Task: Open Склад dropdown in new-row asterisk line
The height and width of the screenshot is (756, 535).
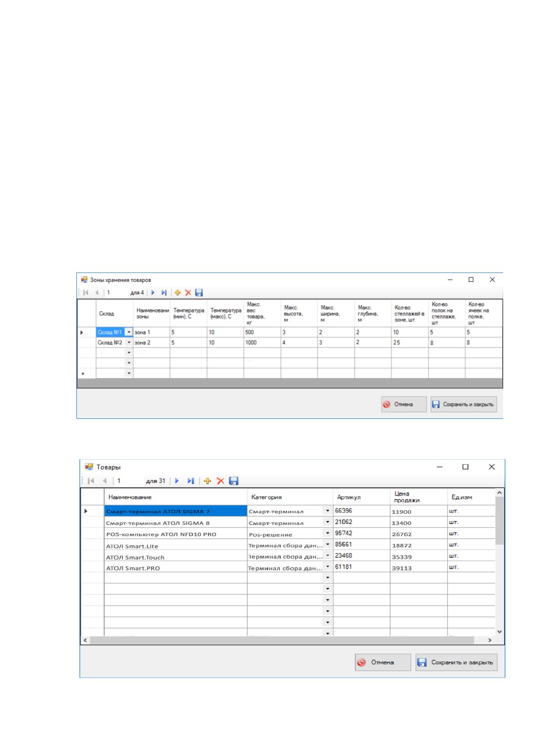Action: (129, 373)
